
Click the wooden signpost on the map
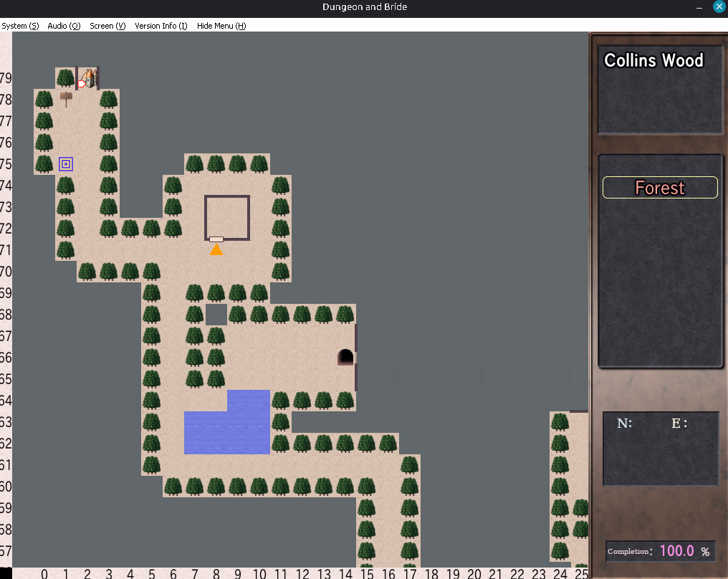click(x=66, y=99)
